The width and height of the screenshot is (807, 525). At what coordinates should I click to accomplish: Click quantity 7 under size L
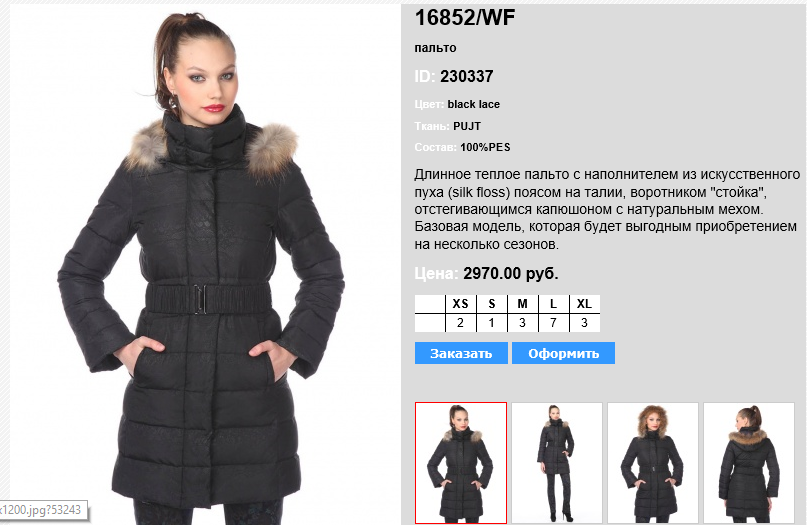553,323
